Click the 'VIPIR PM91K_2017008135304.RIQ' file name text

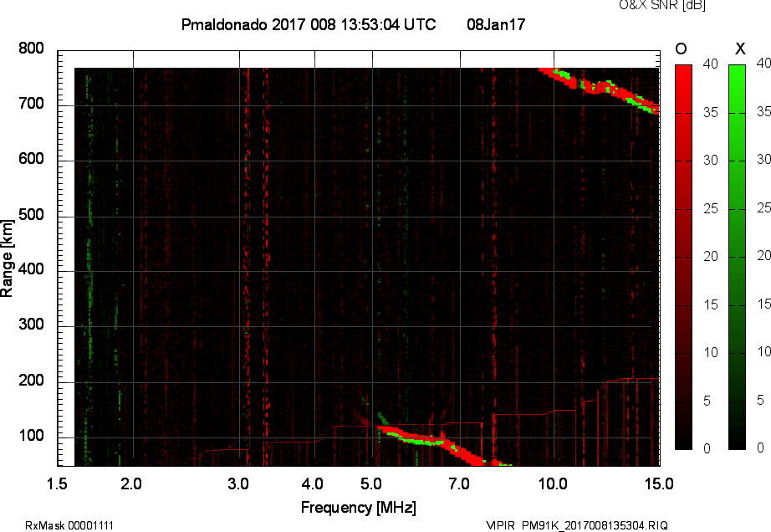click(x=577, y=525)
